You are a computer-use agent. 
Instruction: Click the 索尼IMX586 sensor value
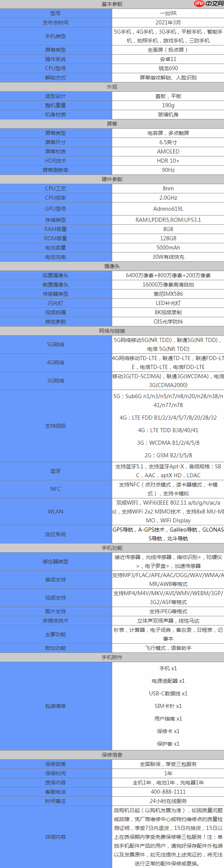168,294
